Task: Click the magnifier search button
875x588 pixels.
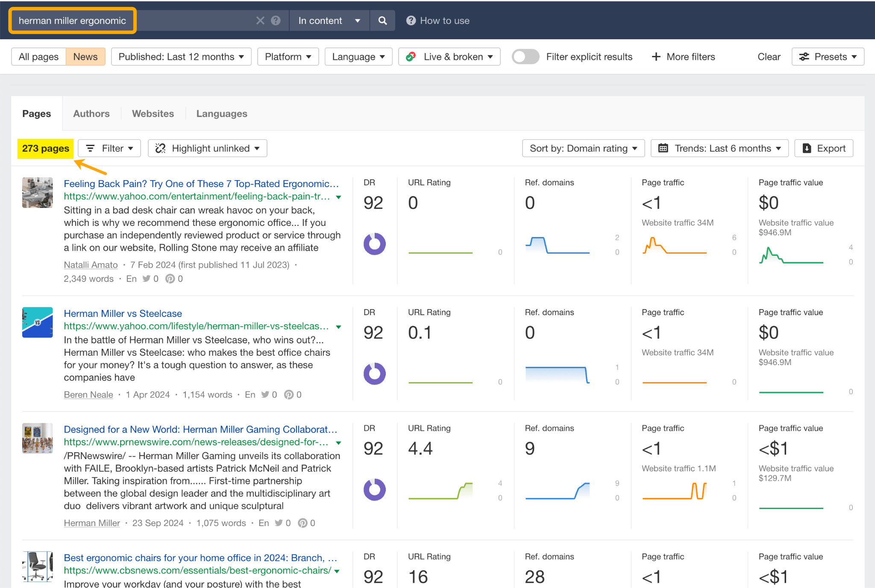Action: point(383,20)
